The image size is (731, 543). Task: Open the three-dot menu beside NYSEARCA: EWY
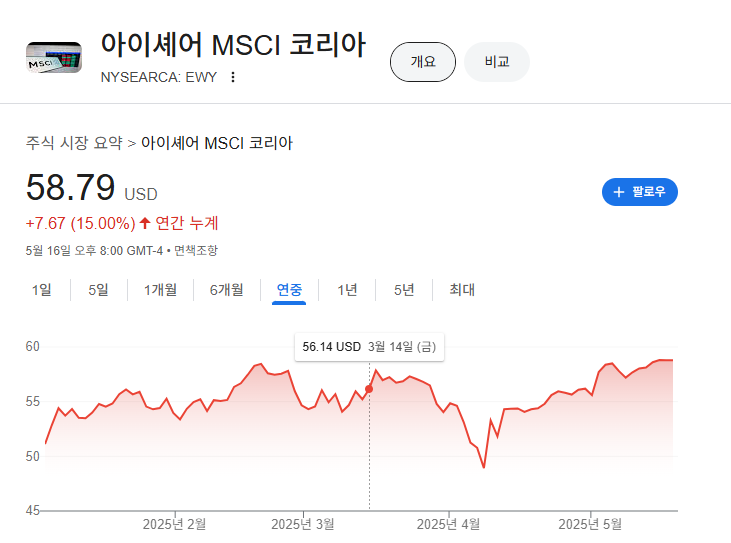233,77
